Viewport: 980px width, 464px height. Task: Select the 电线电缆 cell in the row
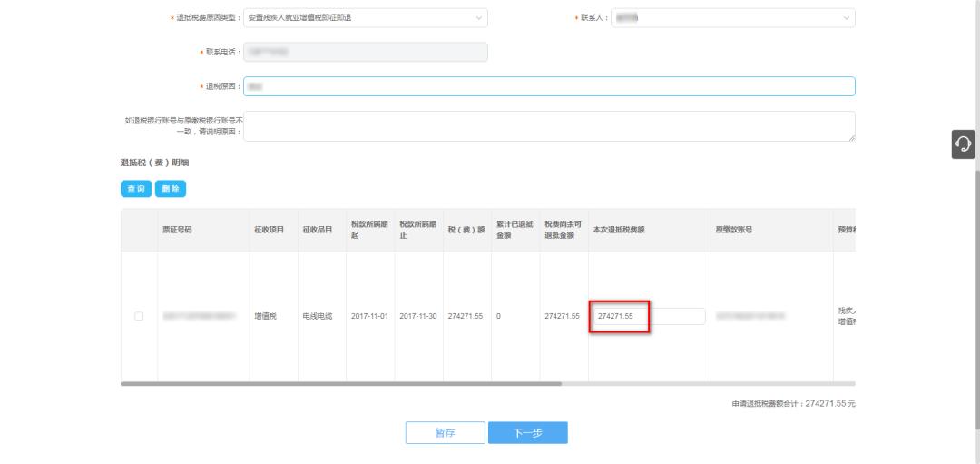[x=318, y=316]
